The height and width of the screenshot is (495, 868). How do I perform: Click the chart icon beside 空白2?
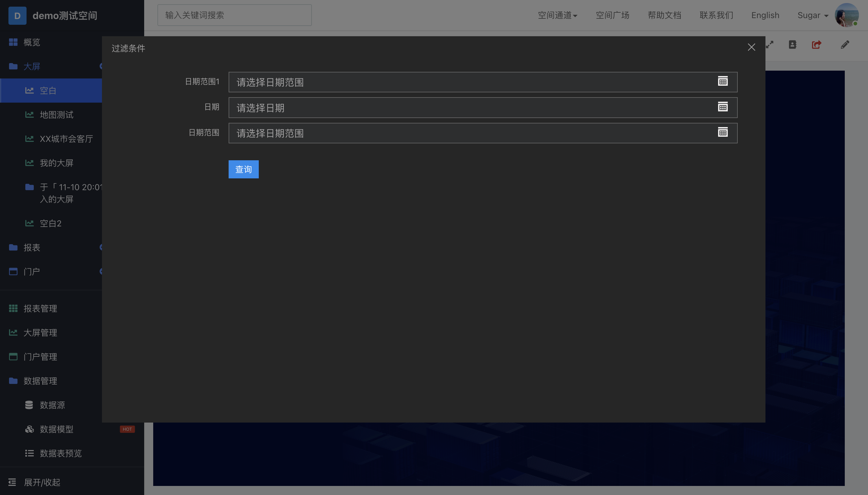[30, 223]
